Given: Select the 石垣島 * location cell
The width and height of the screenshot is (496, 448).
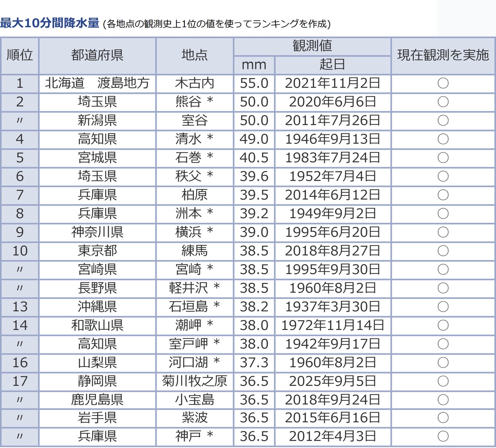Looking at the screenshot, I should coord(195,307).
